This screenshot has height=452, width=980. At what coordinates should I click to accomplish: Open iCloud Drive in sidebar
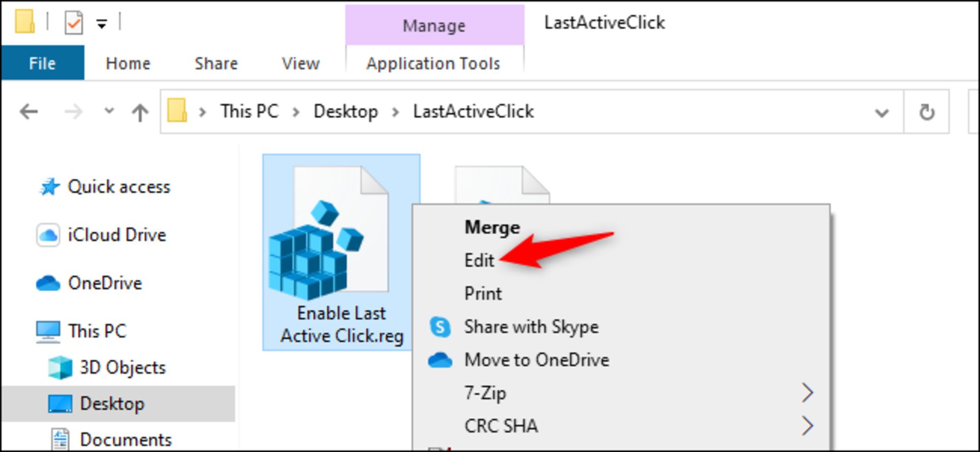pos(116,235)
